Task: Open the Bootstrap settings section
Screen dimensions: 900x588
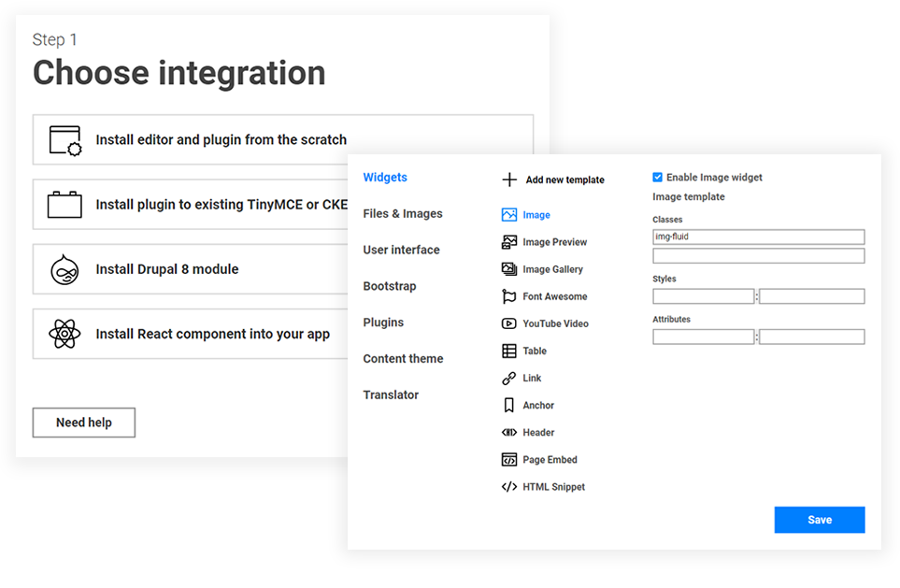Action: [390, 286]
